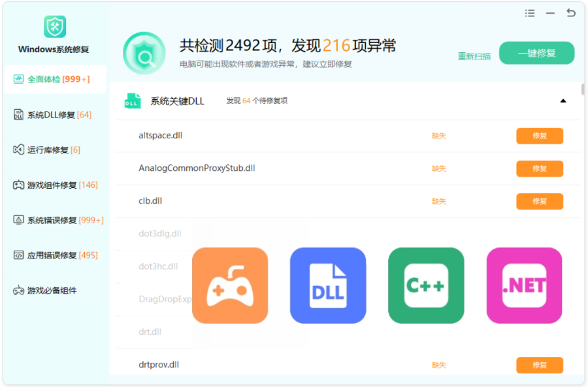Viewport: 588px width, 387px height.
Task: Click the green scan badge icon
Action: pos(144,52)
